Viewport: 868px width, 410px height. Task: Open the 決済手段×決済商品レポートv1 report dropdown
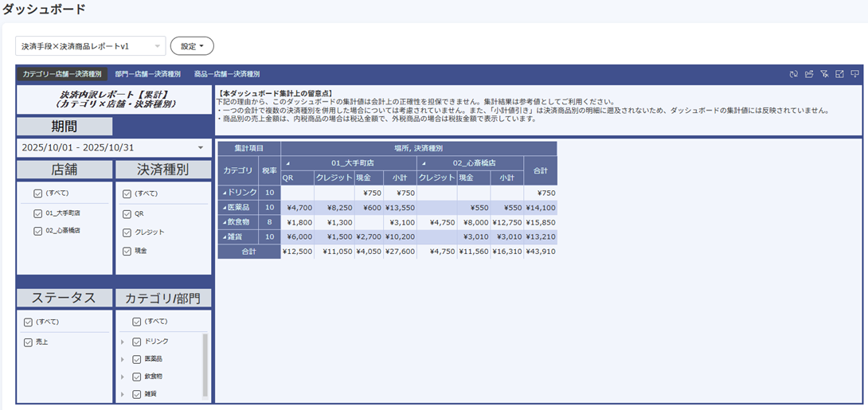(x=90, y=46)
